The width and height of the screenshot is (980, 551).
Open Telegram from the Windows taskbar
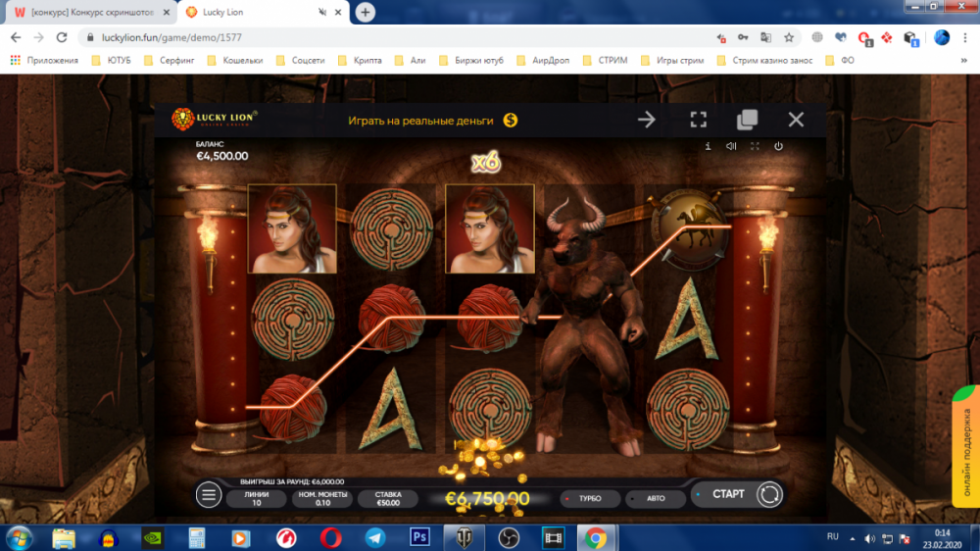click(x=374, y=537)
